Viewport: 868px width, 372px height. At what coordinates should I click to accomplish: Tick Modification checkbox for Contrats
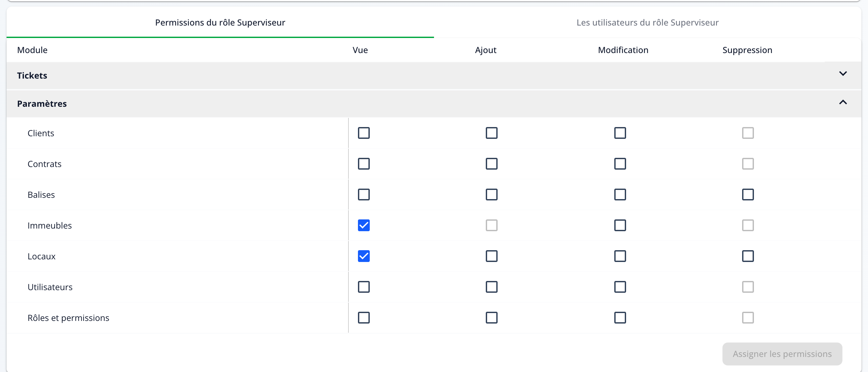620,164
